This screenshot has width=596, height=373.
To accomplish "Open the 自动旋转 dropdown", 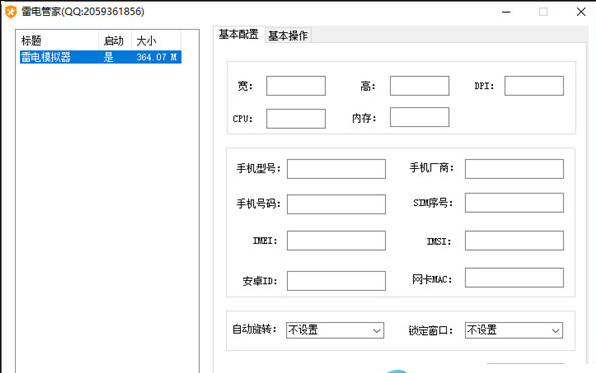I will [335, 330].
